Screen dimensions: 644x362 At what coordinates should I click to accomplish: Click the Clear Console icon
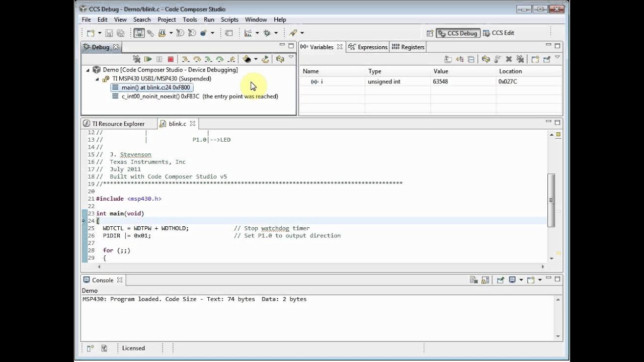473,280
